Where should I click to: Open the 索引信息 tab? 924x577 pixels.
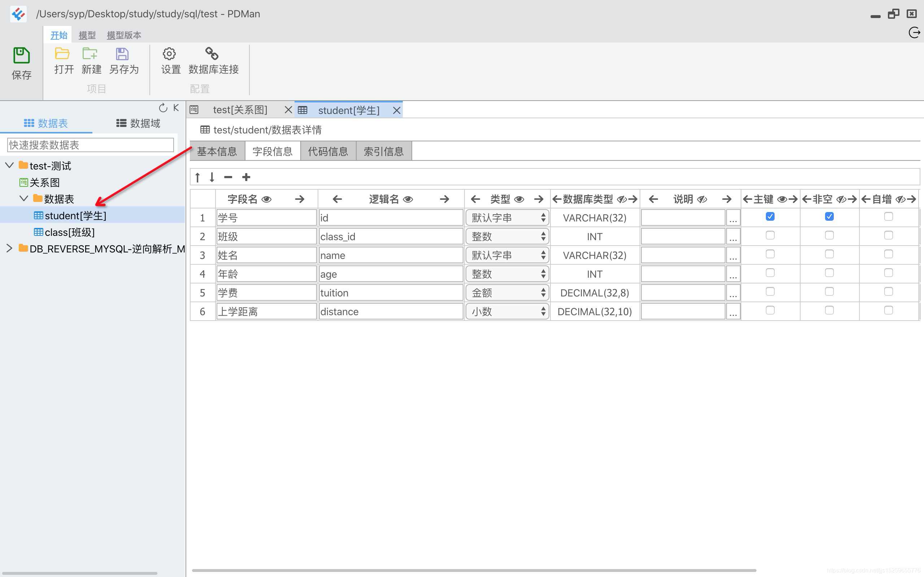tap(383, 151)
